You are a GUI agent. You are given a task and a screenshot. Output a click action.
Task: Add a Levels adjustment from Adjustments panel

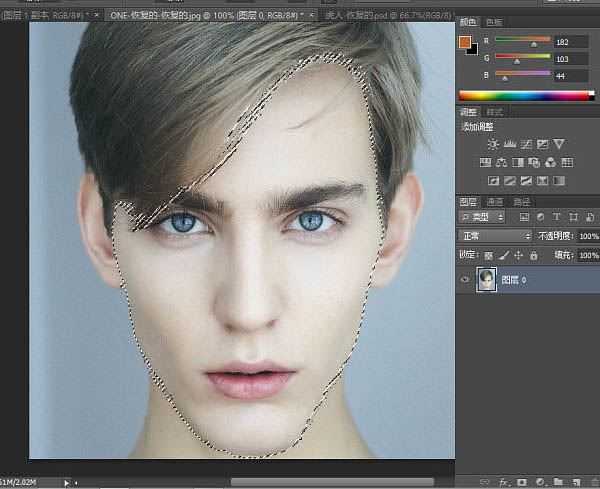[x=509, y=145]
